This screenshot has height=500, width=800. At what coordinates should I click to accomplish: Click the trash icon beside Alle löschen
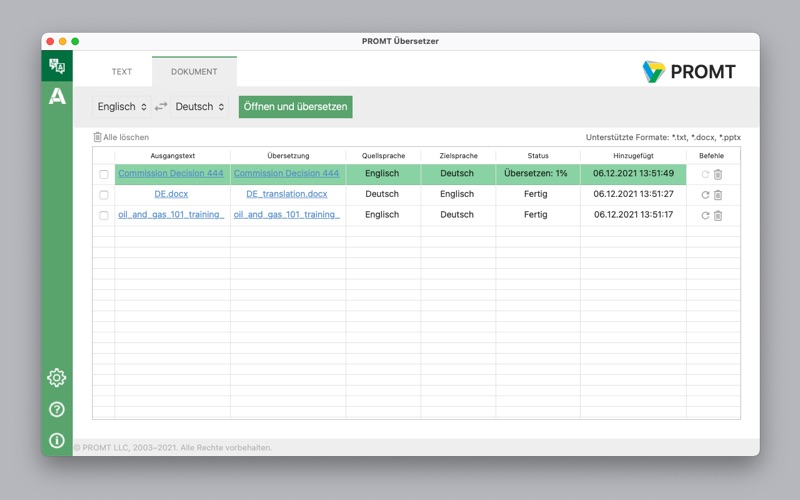coord(97,137)
